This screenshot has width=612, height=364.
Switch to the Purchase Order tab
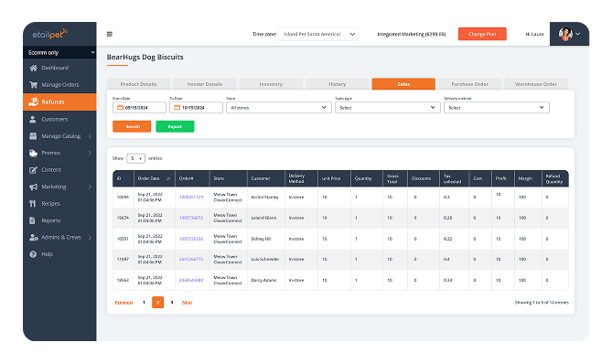click(x=470, y=84)
